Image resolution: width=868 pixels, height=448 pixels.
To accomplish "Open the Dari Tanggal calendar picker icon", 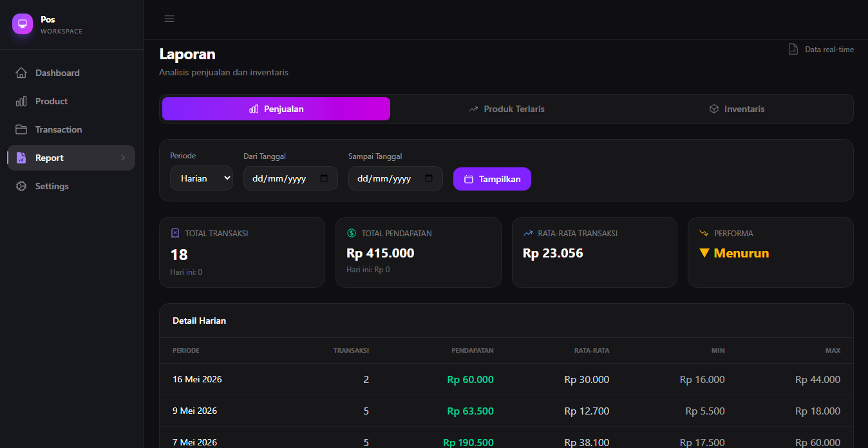I will (x=324, y=178).
